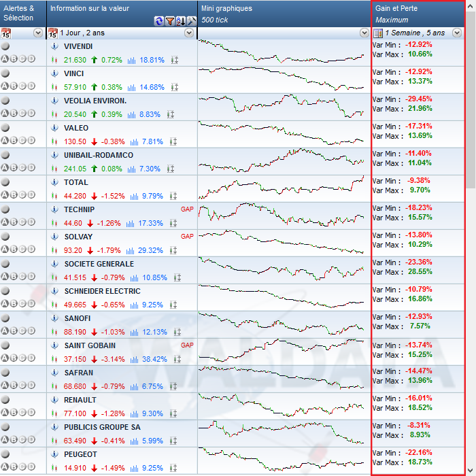Viewport: 476px width, 476px height.
Task: Click the scrollbar down arrow
Action: coord(471,470)
